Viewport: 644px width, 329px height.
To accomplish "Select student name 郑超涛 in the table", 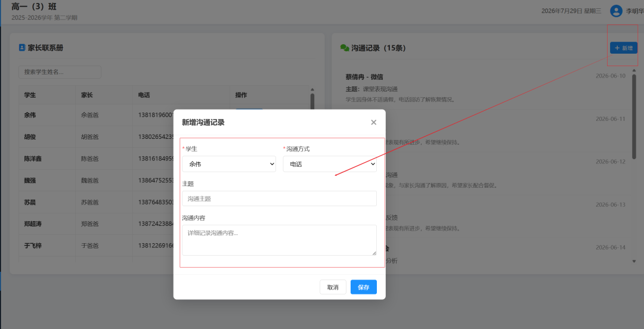I will (33, 224).
